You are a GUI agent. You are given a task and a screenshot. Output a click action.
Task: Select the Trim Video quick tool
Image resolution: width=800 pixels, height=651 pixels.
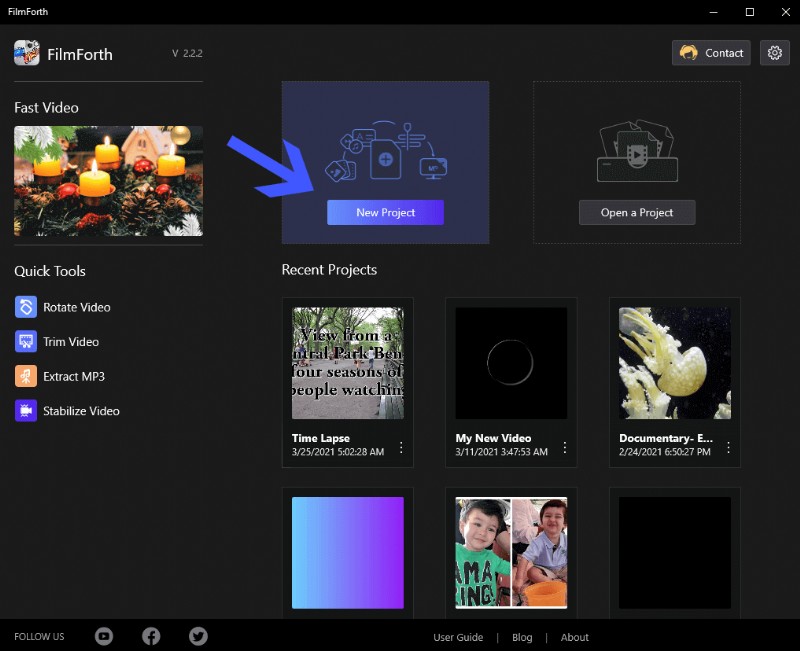click(x=70, y=341)
